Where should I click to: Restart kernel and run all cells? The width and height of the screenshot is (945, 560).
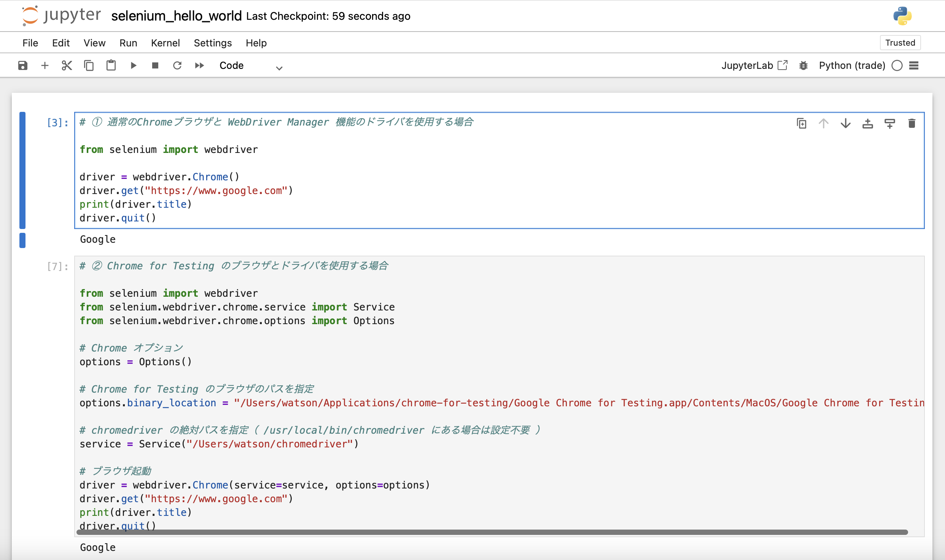point(199,65)
